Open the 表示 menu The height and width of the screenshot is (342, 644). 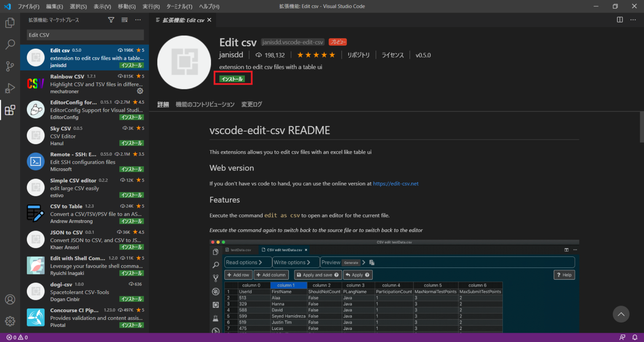[102, 6]
